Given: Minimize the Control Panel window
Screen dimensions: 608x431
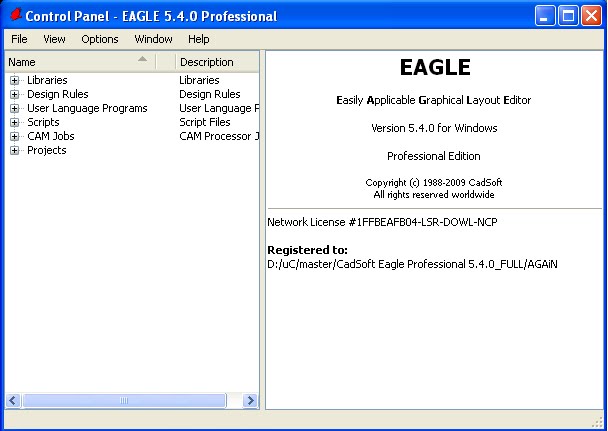Looking at the screenshot, I should coord(544,16).
